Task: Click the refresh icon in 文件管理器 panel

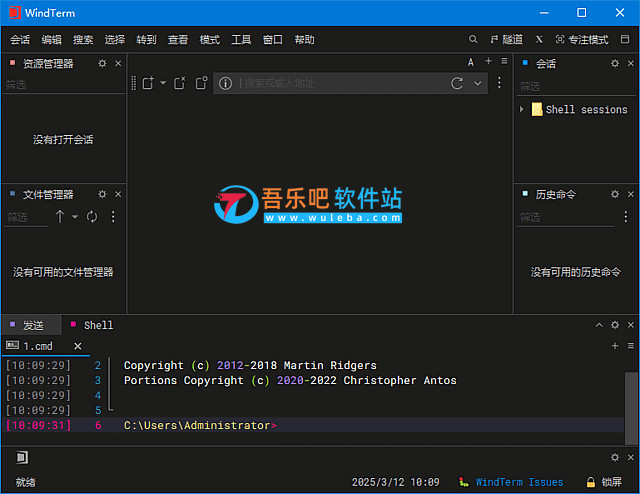Action: point(91,217)
